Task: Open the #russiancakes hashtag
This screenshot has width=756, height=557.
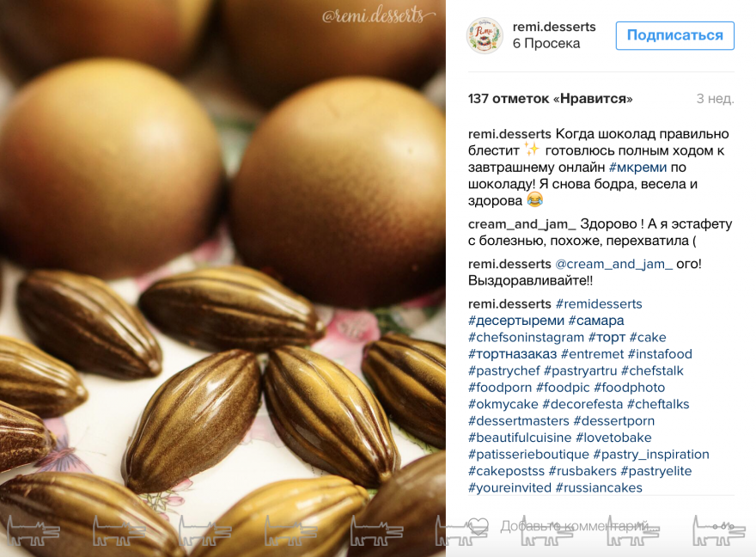Action: click(x=599, y=488)
